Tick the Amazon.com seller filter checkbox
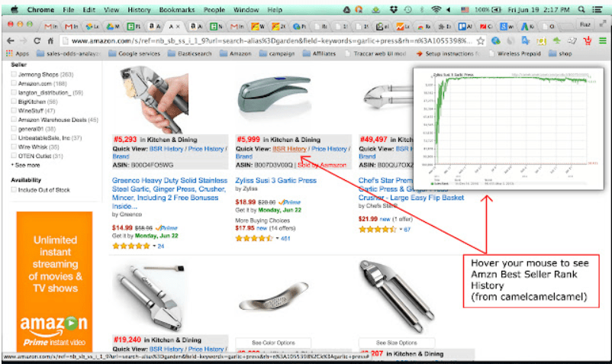This screenshot has height=364, width=612. 14,83
